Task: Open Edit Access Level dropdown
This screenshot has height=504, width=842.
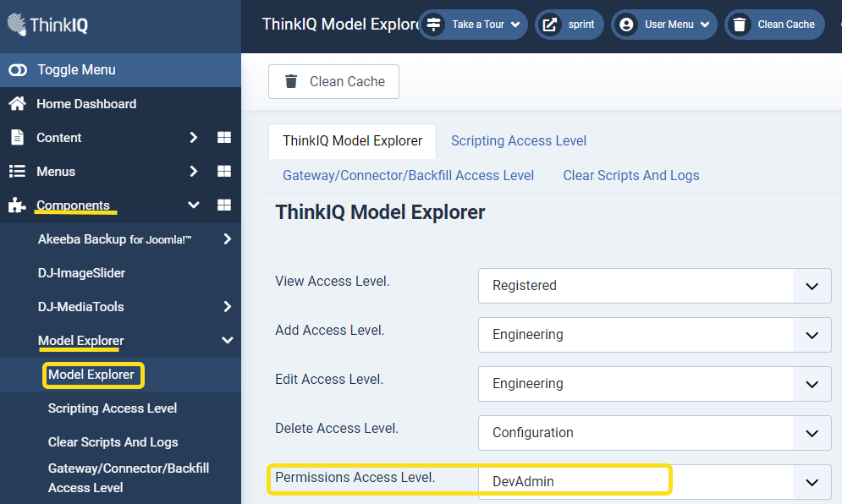Action: pos(655,384)
